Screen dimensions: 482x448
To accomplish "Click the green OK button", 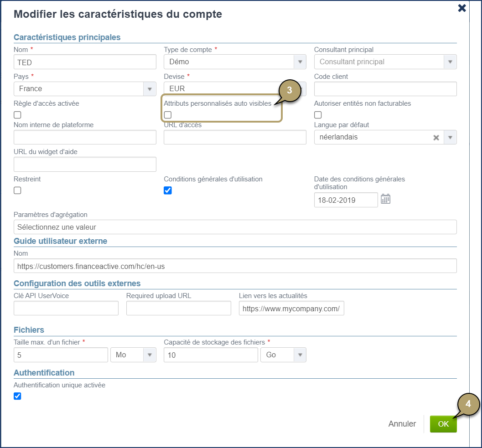I will [x=443, y=424].
